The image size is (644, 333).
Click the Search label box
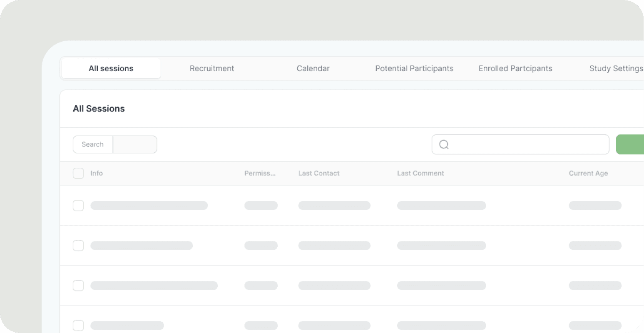tap(93, 144)
